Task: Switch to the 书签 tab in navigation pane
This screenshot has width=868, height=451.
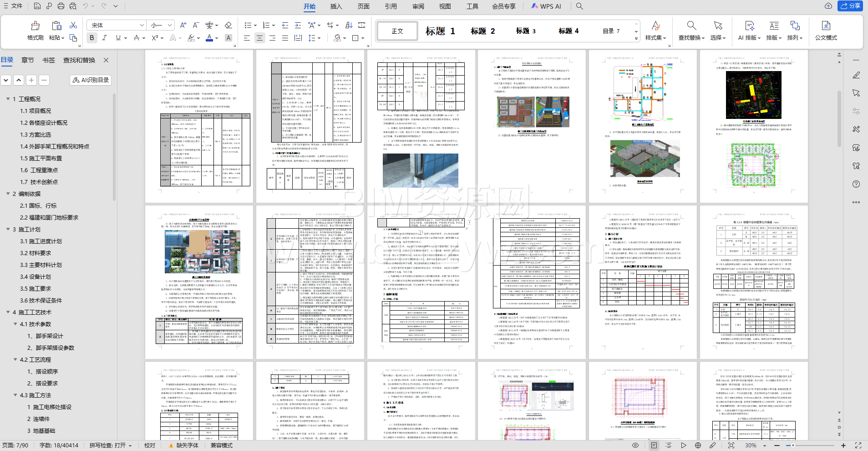Action: [48, 60]
